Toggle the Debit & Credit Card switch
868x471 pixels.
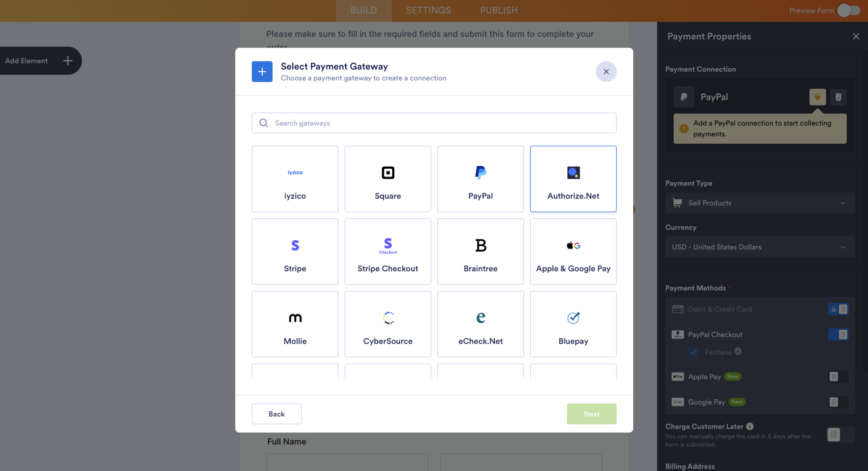838,309
